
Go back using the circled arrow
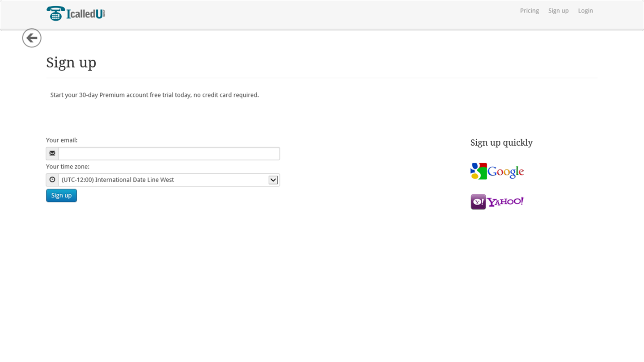tap(32, 38)
